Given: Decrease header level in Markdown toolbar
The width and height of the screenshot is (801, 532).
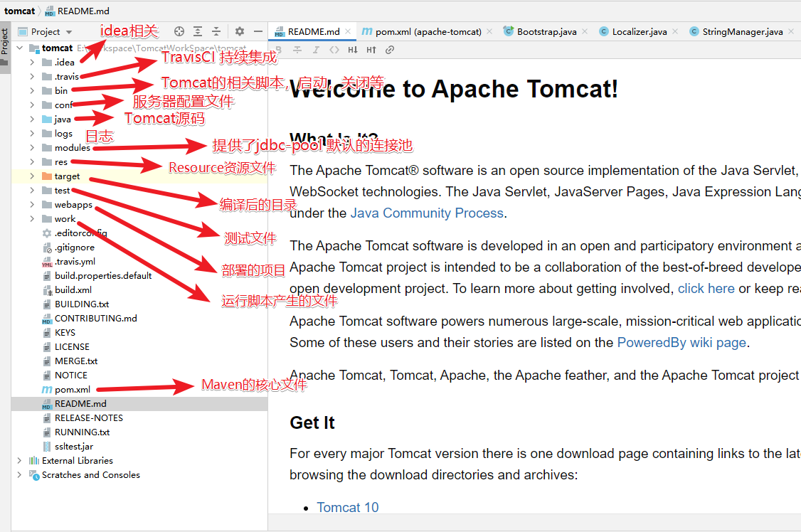Looking at the screenshot, I should point(352,50).
